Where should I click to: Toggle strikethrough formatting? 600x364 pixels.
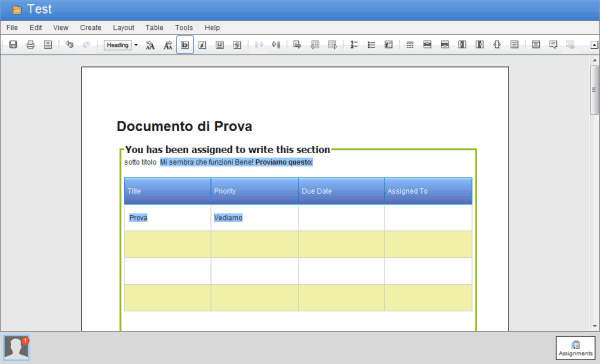(237, 45)
